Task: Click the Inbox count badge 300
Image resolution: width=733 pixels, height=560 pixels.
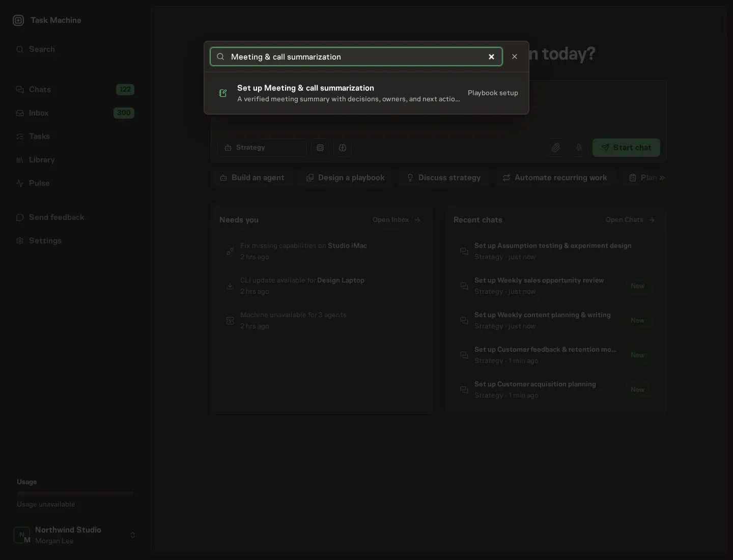Action: point(124,113)
